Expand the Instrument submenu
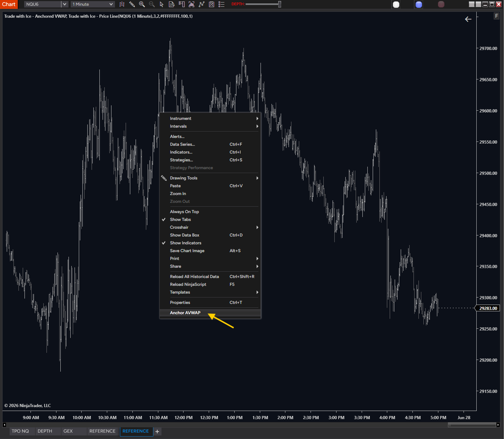The width and height of the screenshot is (504, 439). click(210, 118)
